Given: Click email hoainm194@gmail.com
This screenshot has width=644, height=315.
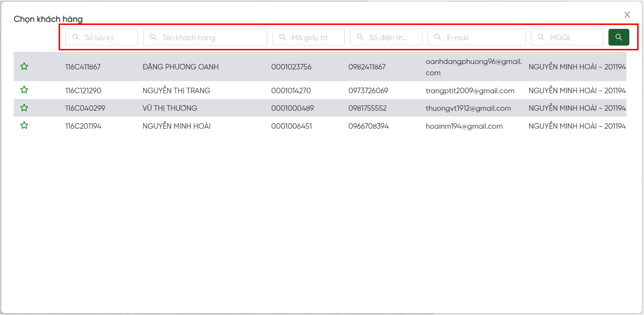Looking at the screenshot, I should 464,126.
